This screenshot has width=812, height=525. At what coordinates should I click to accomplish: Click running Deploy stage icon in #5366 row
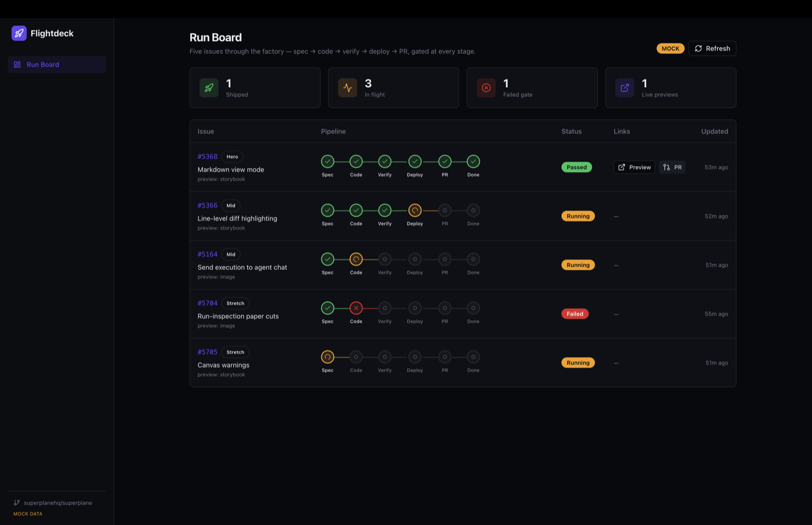click(415, 210)
